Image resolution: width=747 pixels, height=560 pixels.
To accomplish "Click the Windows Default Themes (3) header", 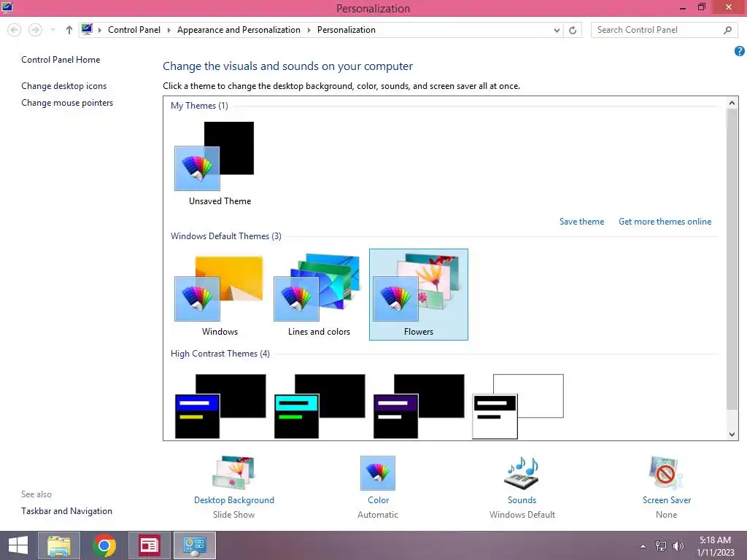I will (226, 236).
